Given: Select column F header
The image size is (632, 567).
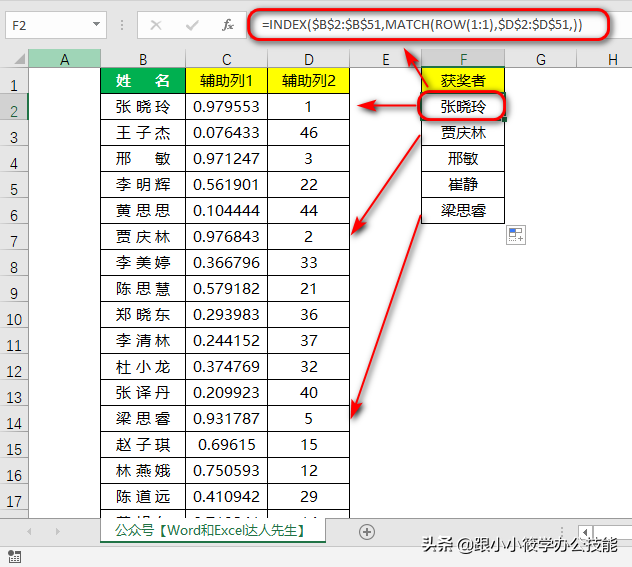Looking at the screenshot, I should [463, 59].
